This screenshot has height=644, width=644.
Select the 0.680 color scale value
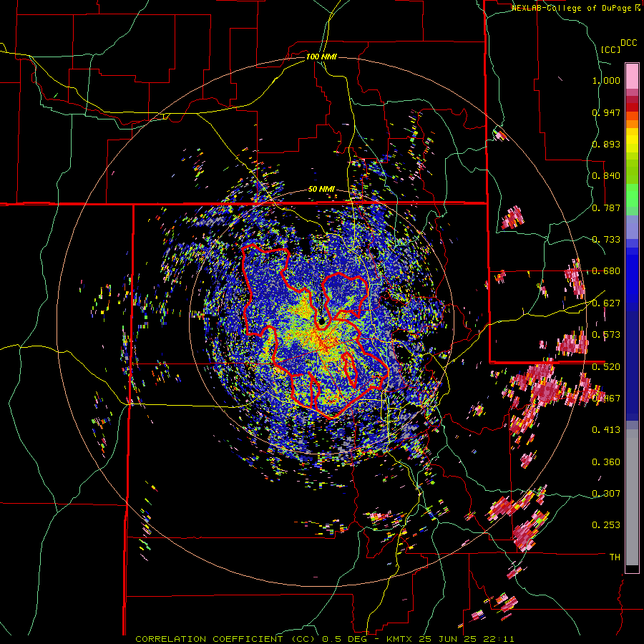[606, 271]
